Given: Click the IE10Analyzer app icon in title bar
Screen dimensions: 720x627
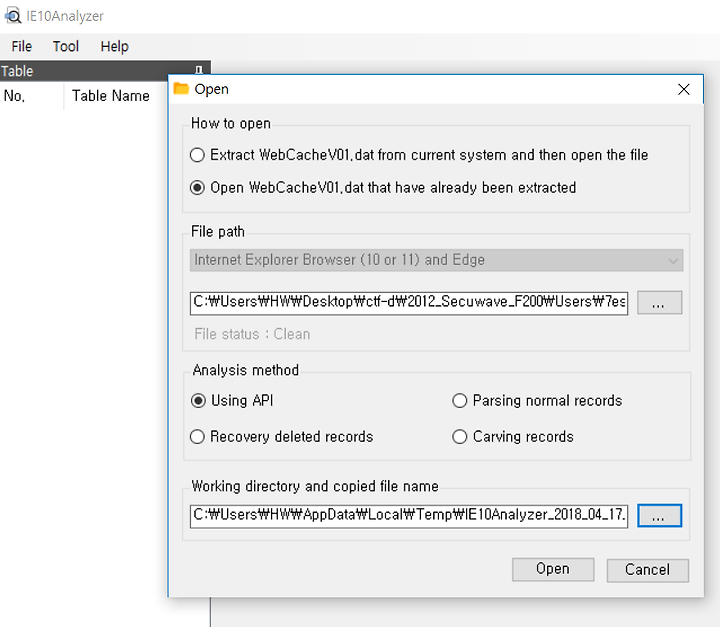Looking at the screenshot, I should (12, 16).
